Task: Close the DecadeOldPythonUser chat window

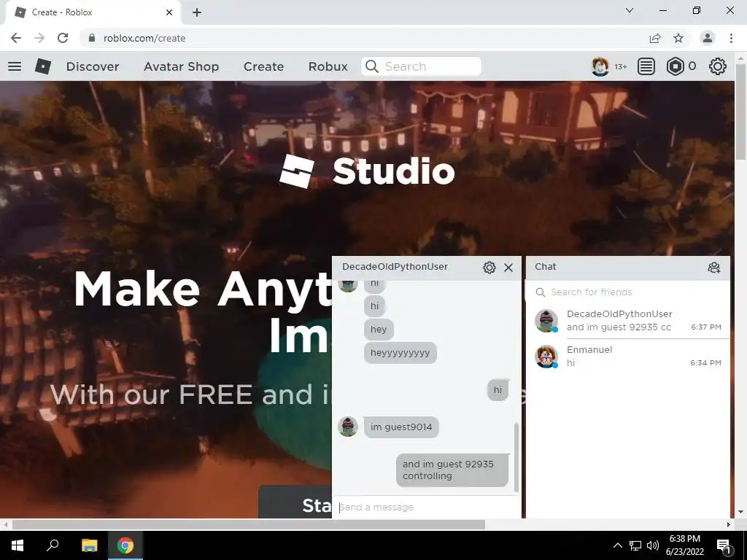Action: 508,267
